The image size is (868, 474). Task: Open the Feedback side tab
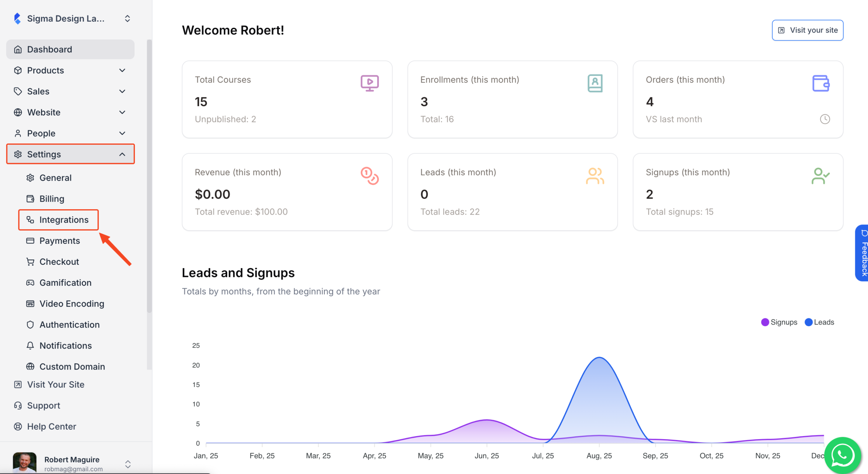click(862, 253)
